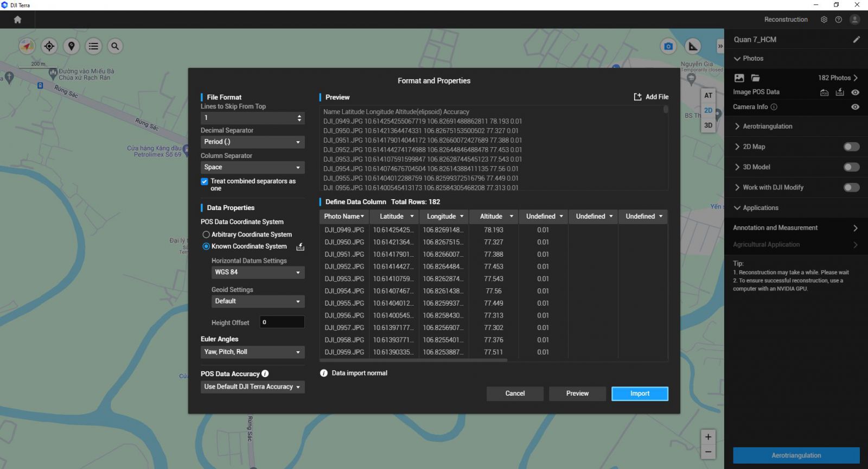This screenshot has width=868, height=469.
Task: Click the horizontal scrollbar under data table
Action: click(413, 360)
